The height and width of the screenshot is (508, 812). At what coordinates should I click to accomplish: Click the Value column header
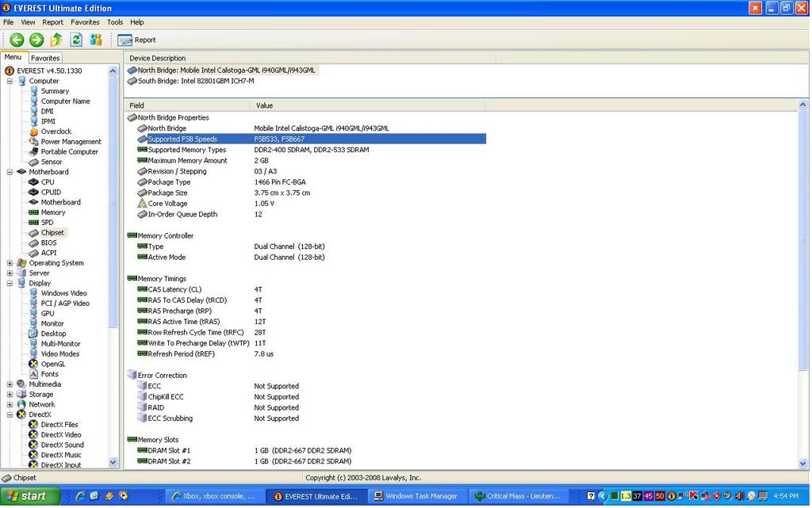pos(368,105)
